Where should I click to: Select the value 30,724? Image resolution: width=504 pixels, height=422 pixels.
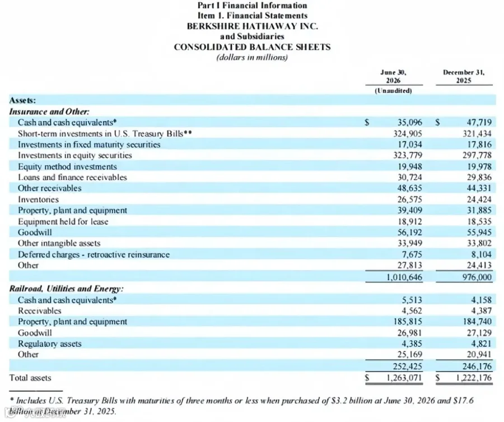tap(409, 177)
